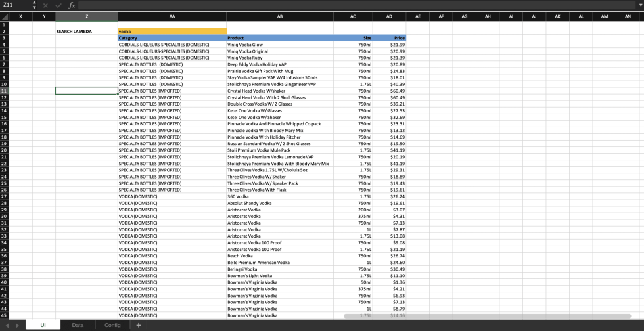Click Pinnacle Vodka With Holiday Pitcher cell

280,137
